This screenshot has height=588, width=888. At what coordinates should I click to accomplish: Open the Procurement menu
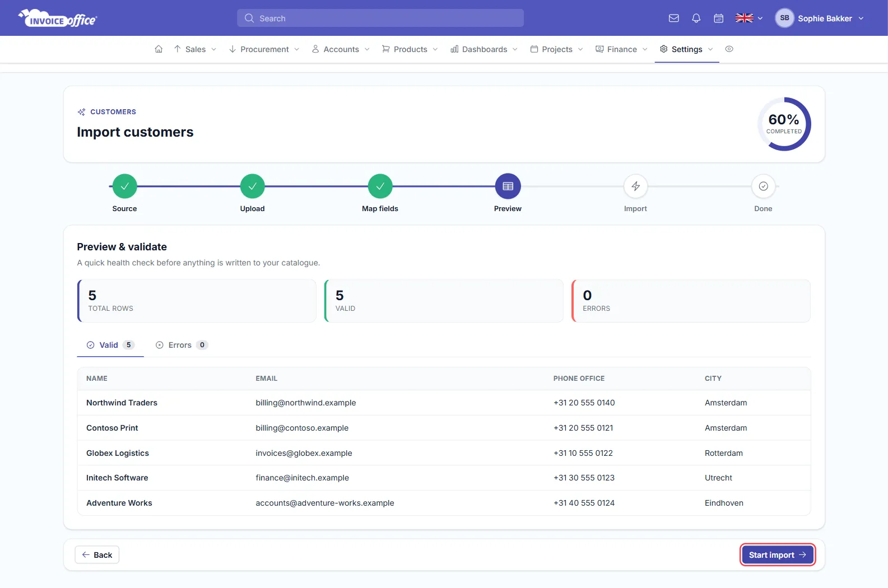click(264, 49)
